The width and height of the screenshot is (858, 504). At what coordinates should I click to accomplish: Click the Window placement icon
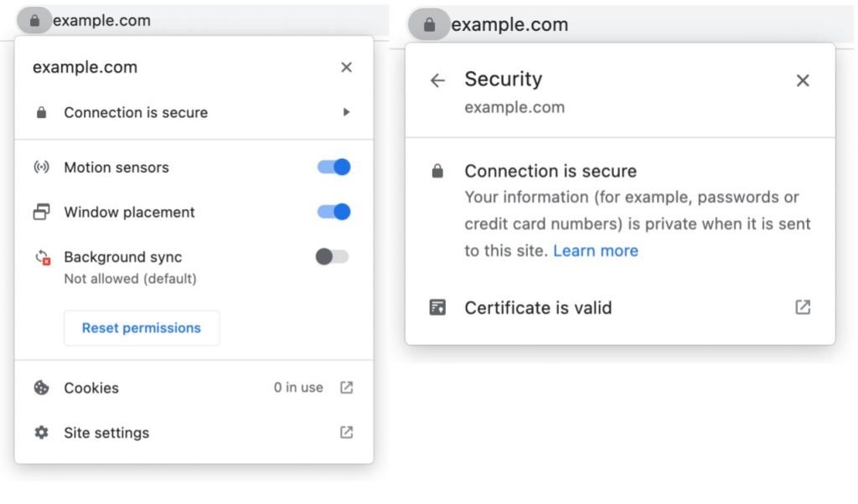(41, 213)
